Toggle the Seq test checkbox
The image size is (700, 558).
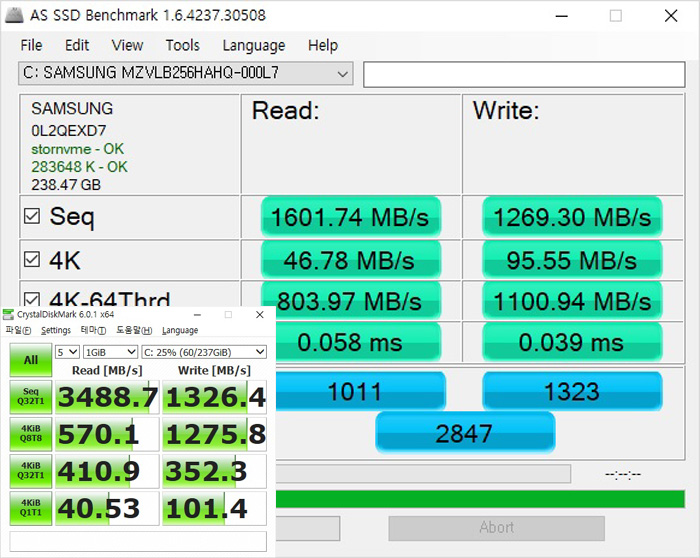[32, 216]
